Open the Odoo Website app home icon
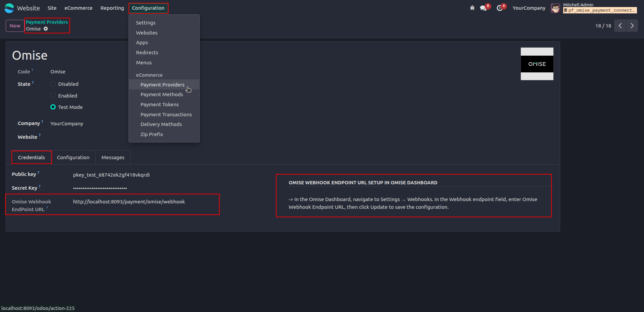Viewport: 644px width, 312px height. [9, 8]
